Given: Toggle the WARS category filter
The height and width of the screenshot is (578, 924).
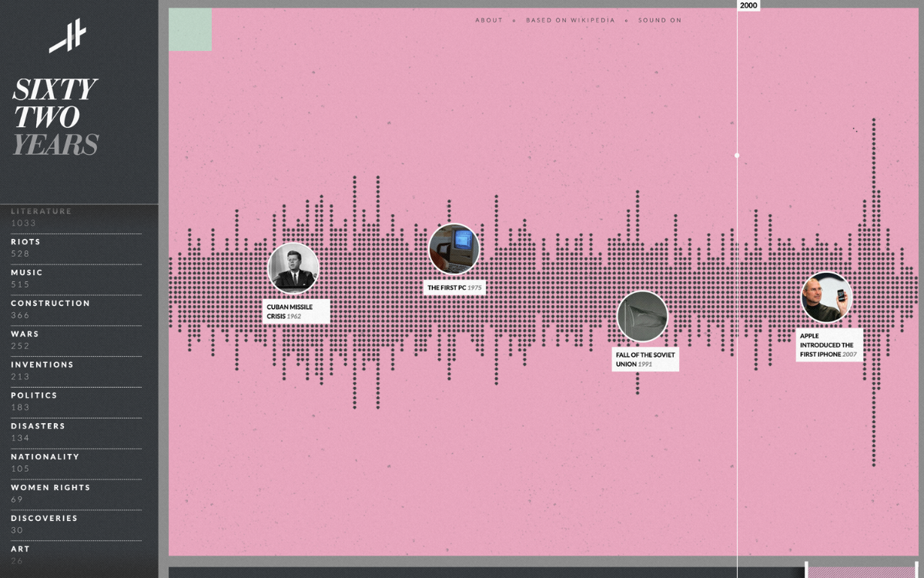Looking at the screenshot, I should tap(23, 334).
